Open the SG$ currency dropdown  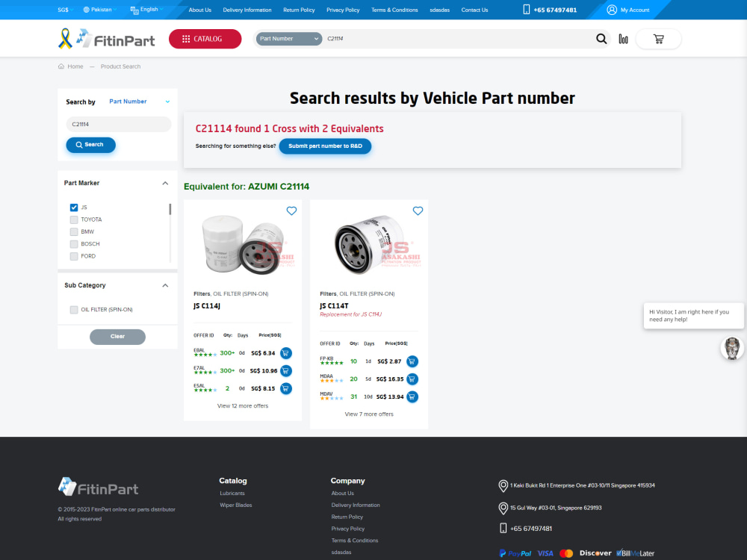click(65, 10)
